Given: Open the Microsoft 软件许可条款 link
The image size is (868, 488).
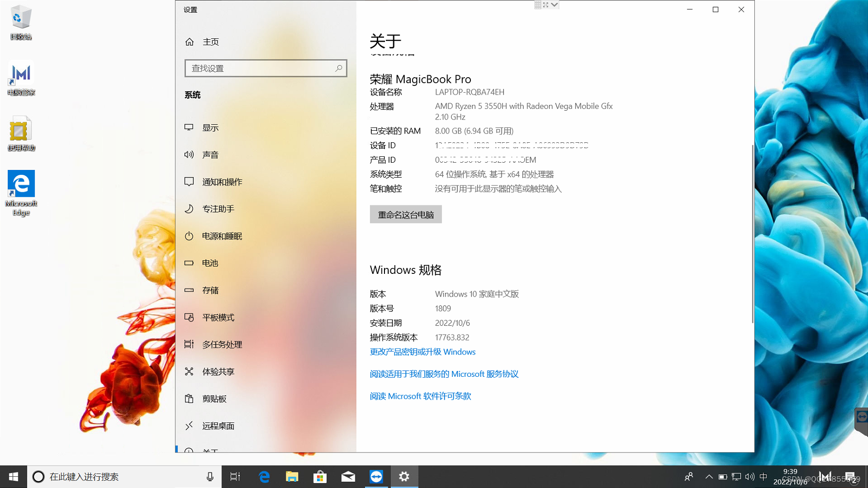Looking at the screenshot, I should [420, 396].
